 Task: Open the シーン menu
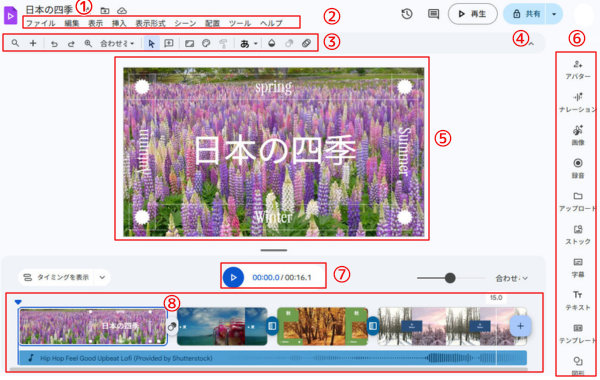185,23
